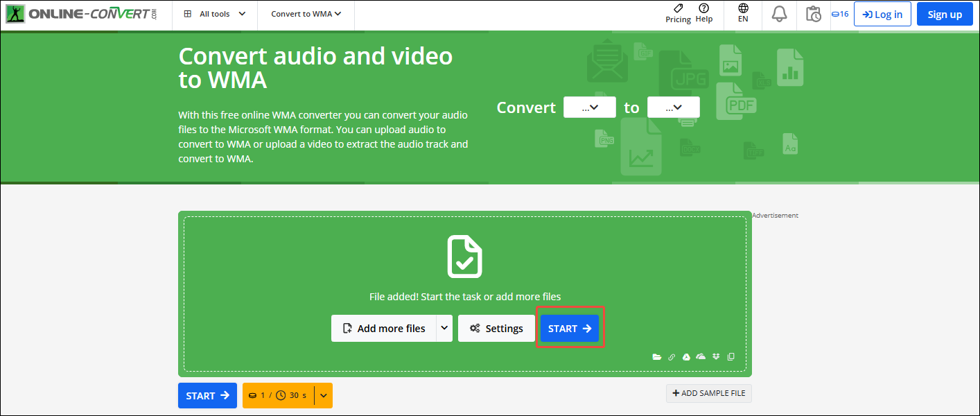
Task: Open the source format selector next to Convert
Action: [x=590, y=107]
